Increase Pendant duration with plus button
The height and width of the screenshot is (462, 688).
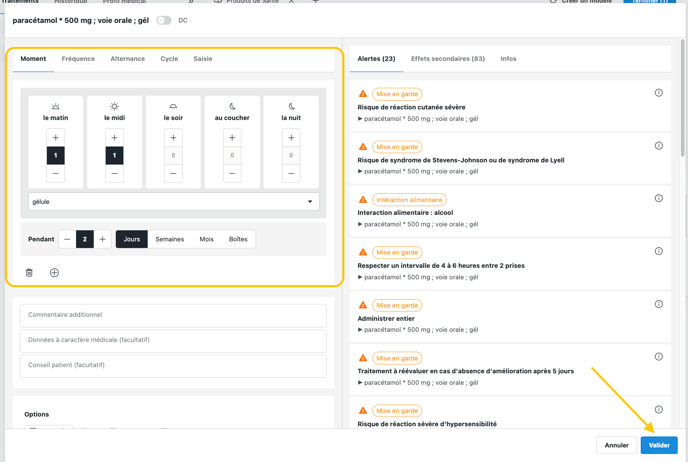[102, 239]
